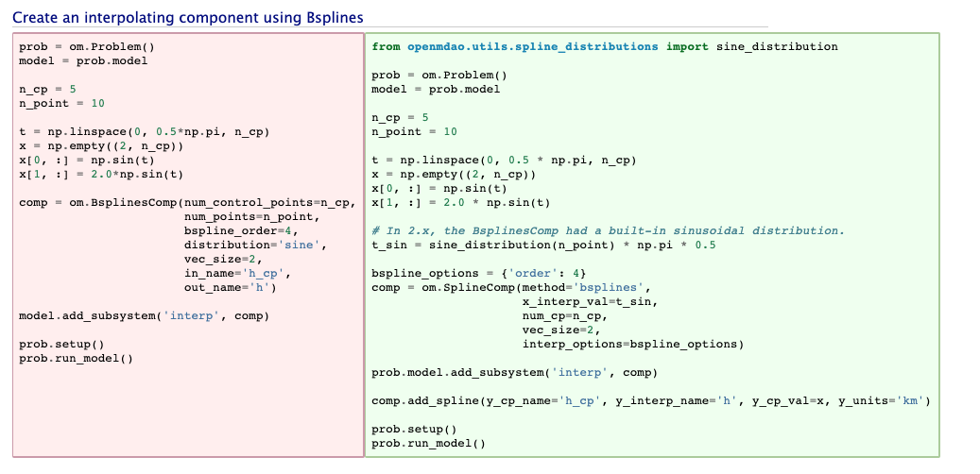Image resolution: width=980 pixels, height=474 pixels.
Task: Click distribution='sine' in the red code block
Action: coord(255,245)
